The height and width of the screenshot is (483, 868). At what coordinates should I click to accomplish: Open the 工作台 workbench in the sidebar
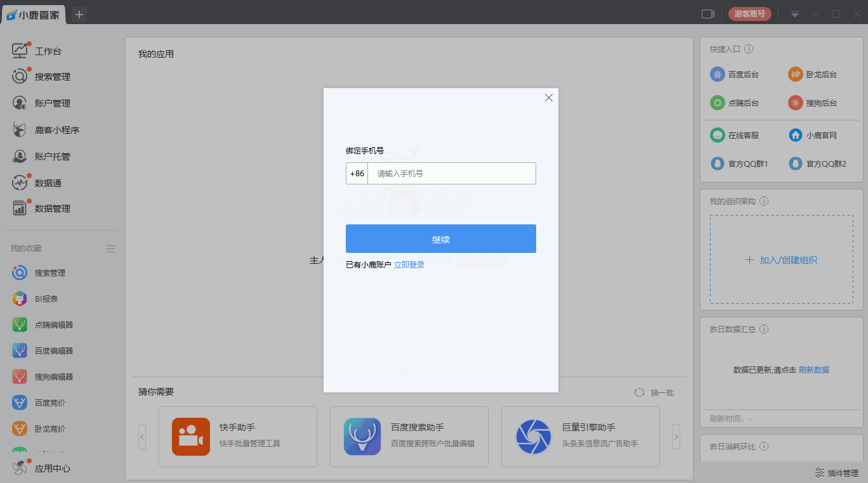pyautogui.click(x=38, y=51)
